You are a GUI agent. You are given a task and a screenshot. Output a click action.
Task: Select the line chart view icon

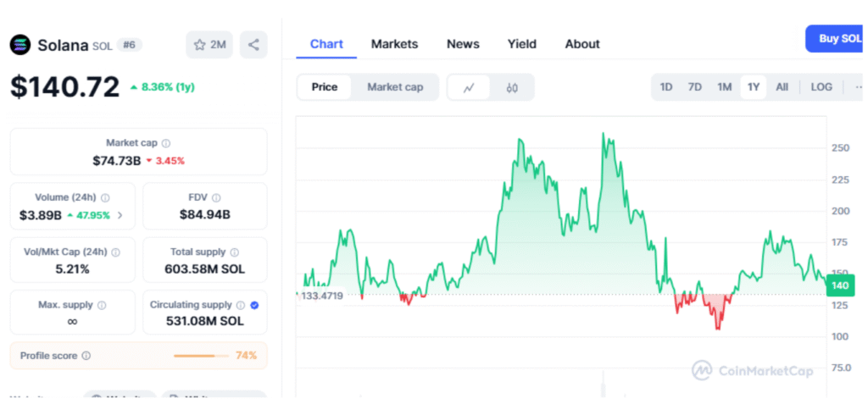point(469,87)
